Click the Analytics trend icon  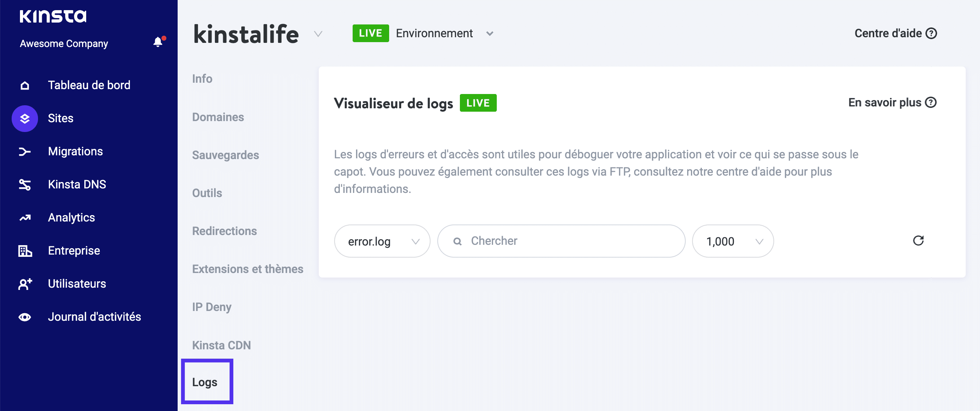click(x=25, y=218)
